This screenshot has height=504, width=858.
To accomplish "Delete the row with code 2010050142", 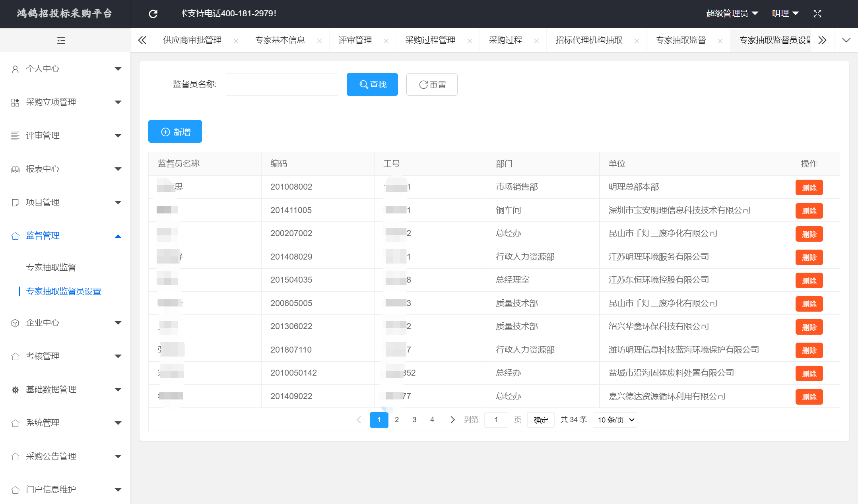I will pos(809,374).
